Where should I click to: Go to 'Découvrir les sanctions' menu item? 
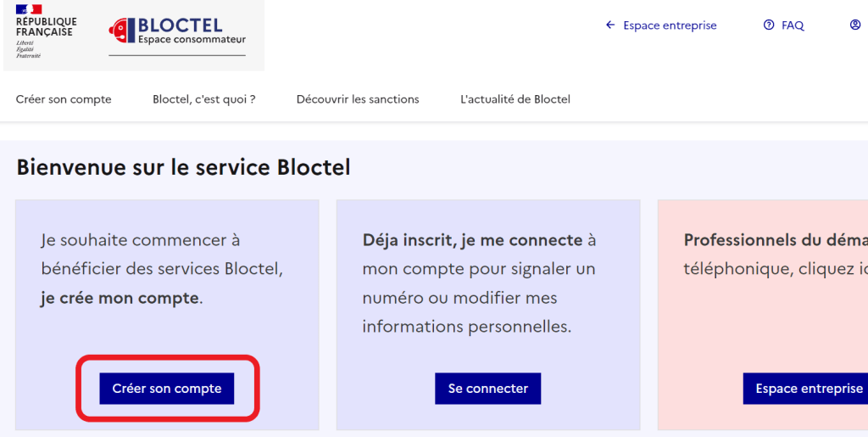(x=358, y=99)
